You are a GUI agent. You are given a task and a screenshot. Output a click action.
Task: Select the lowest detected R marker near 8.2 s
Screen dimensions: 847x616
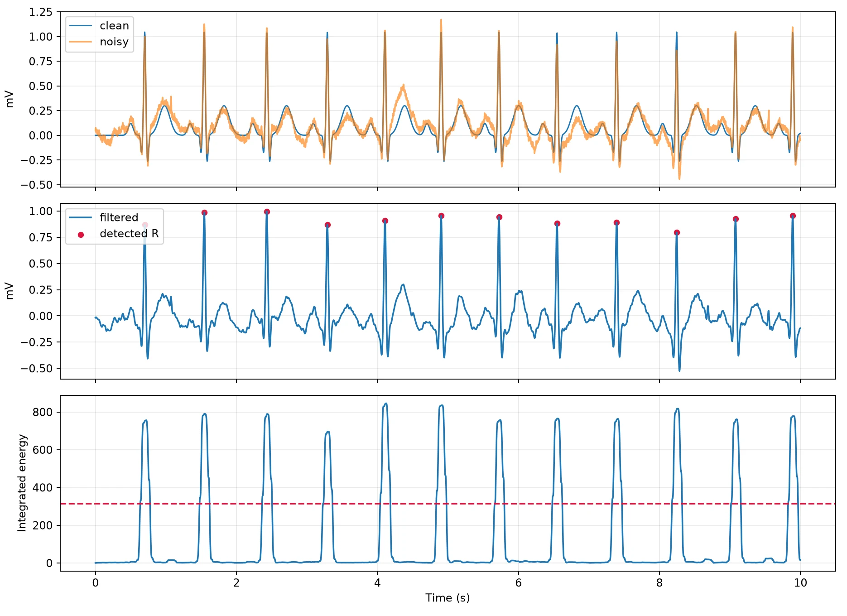point(677,232)
